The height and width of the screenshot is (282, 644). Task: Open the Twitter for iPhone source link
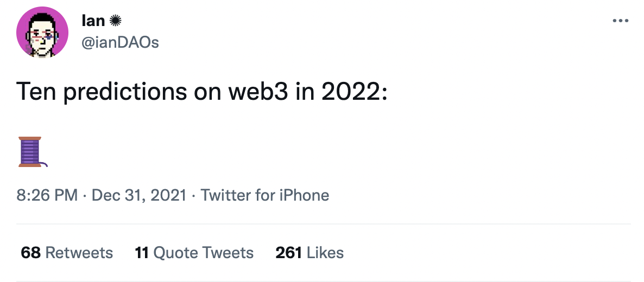click(x=265, y=195)
